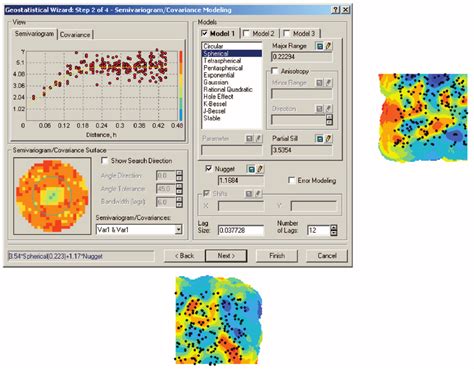Click the Major Range calculate icon
Image resolution: width=474 pixels, height=369 pixels.
click(x=319, y=46)
